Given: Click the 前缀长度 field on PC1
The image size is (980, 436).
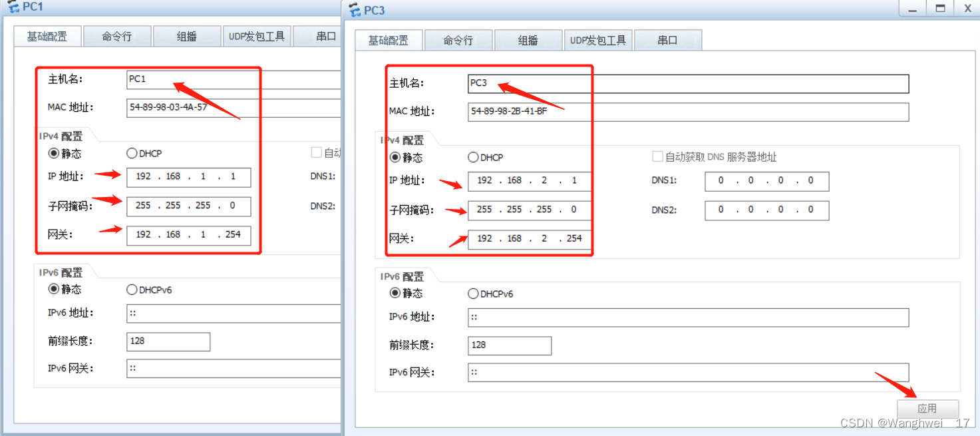Looking at the screenshot, I should (168, 341).
